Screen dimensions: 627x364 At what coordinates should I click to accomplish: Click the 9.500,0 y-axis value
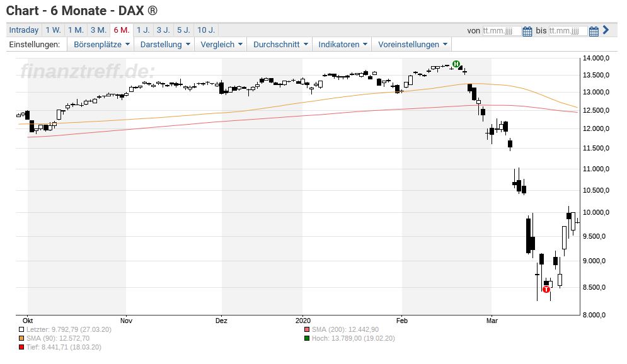pyautogui.click(x=594, y=237)
